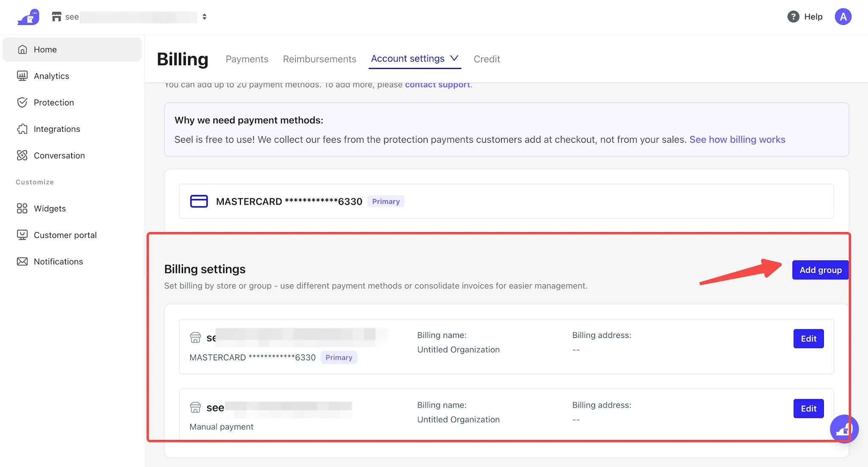Click the Billing page title

pyautogui.click(x=183, y=59)
